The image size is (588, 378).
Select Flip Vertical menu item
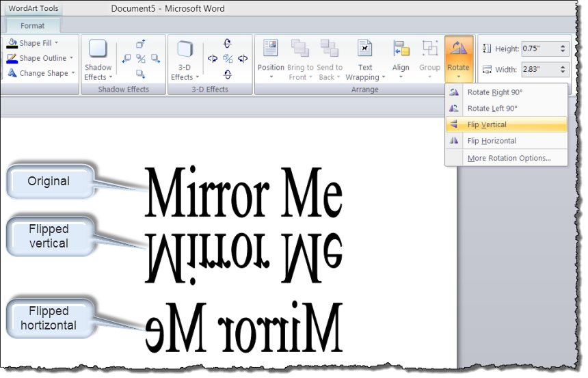click(x=506, y=124)
